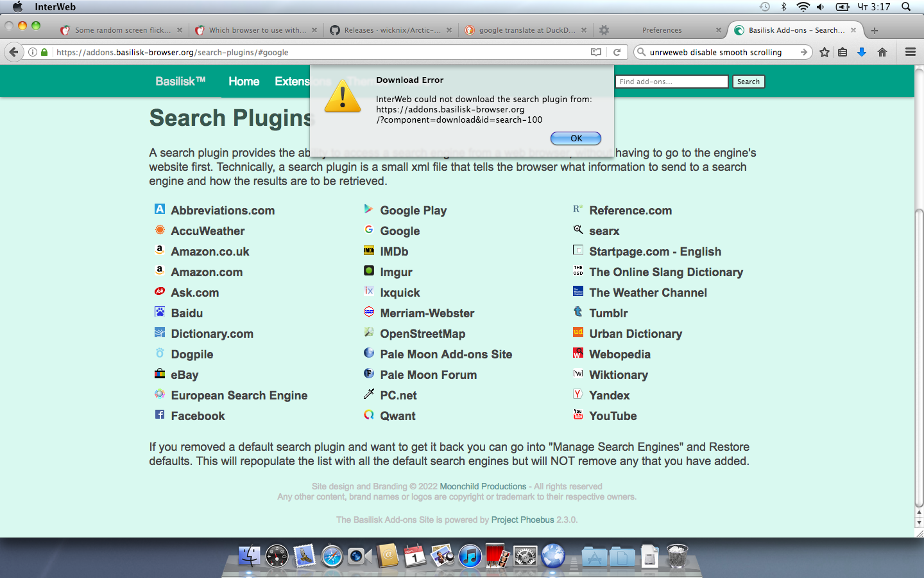The width and height of the screenshot is (924, 578).
Task: Toggle reader view icon in address bar
Action: (596, 52)
